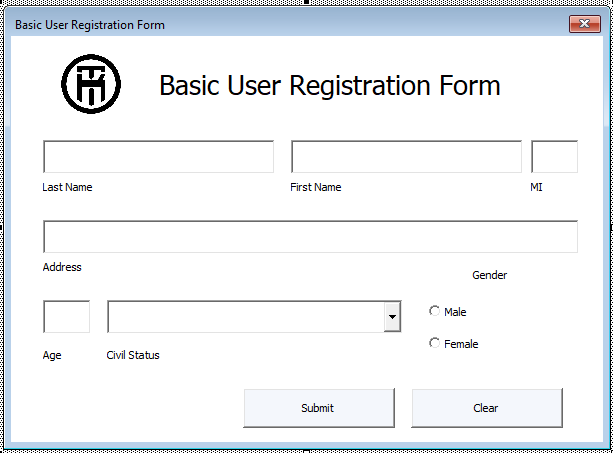Close the Basic User Registration Form window

pos(584,24)
